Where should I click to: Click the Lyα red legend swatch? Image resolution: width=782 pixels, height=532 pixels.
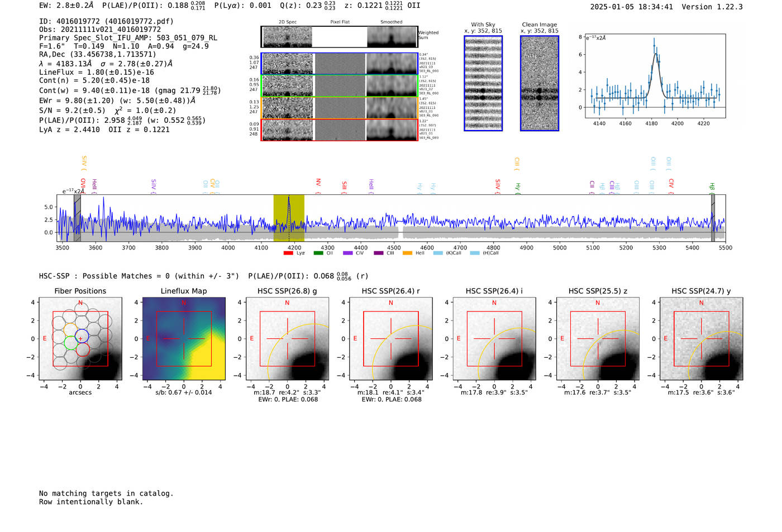pos(288,253)
